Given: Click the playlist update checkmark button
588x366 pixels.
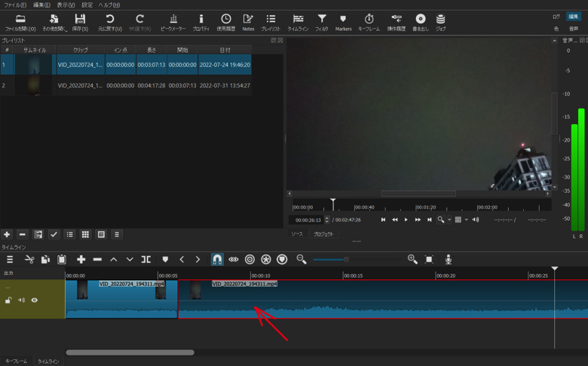Looking at the screenshot, I should click(54, 234).
